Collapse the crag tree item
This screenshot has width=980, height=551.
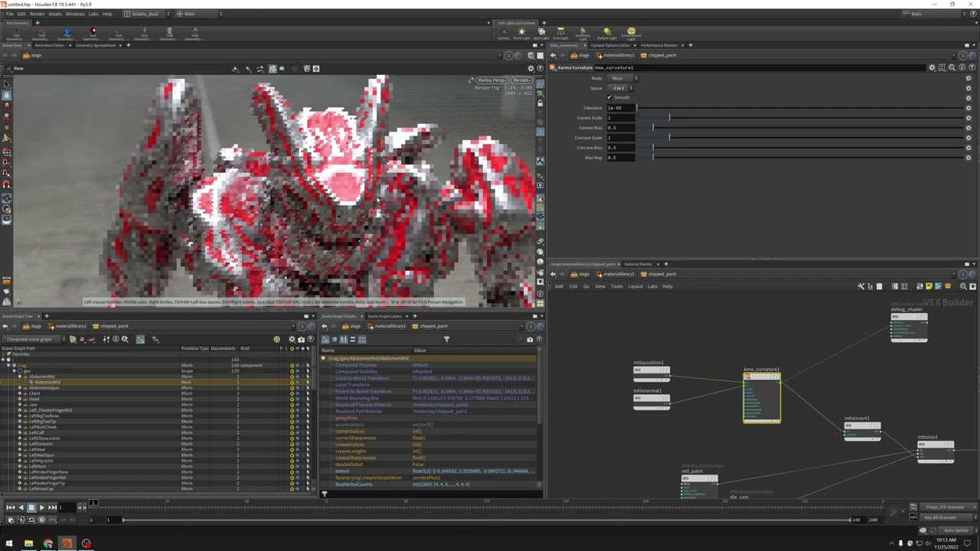pyautogui.click(x=9, y=365)
